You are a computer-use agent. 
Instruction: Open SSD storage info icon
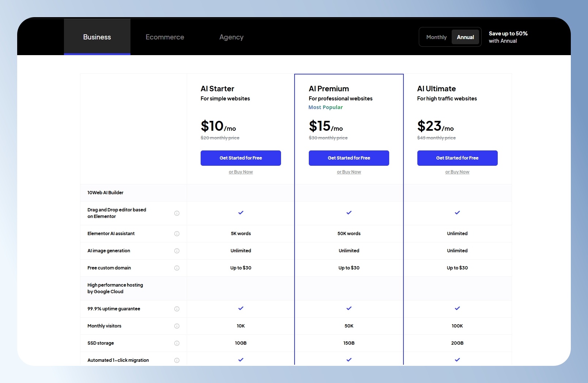pyautogui.click(x=177, y=343)
